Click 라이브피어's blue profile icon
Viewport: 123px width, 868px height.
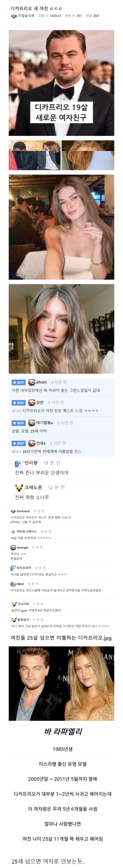[13, 568]
